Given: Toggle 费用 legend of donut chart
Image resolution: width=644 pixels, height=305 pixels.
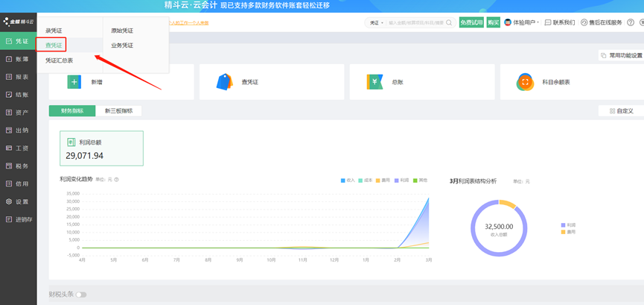Looking at the screenshot, I should tap(568, 232).
